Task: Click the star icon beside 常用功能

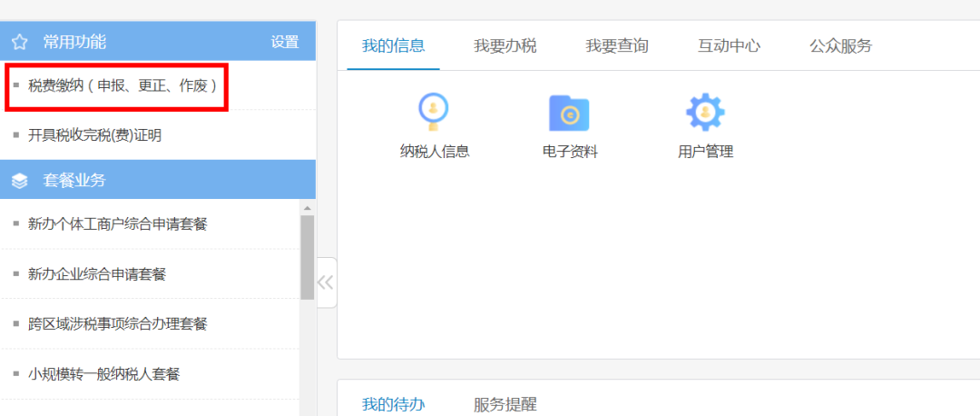Action: 19,42
